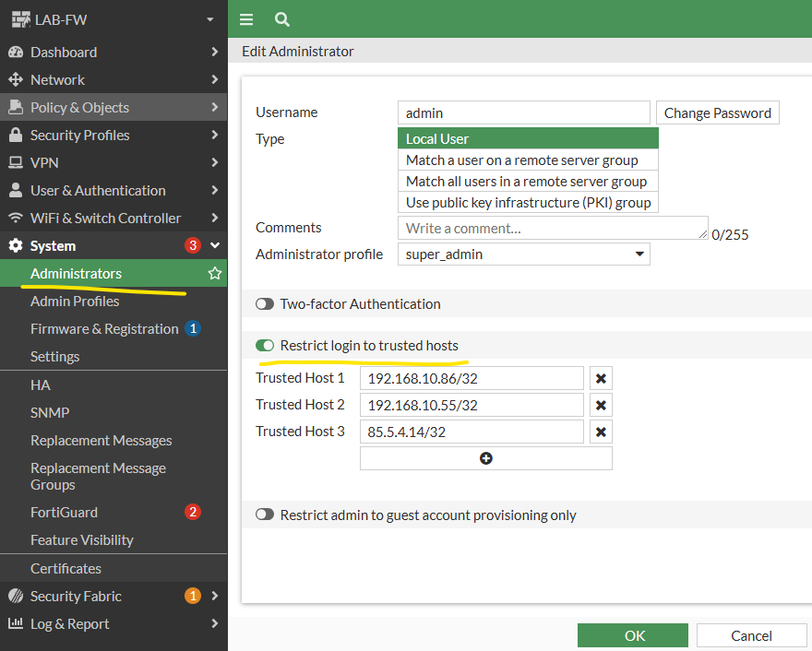Remove Trusted Host 1 with X icon

tap(601, 378)
